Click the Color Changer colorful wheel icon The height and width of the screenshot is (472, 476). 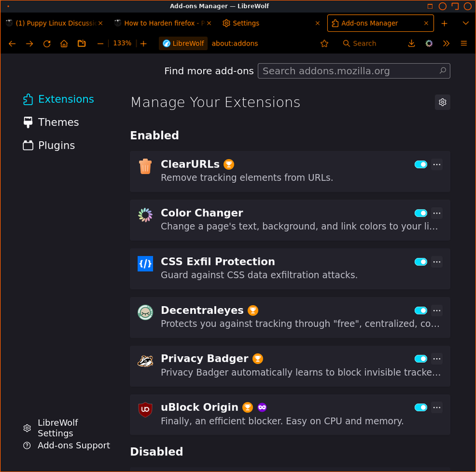(x=145, y=215)
